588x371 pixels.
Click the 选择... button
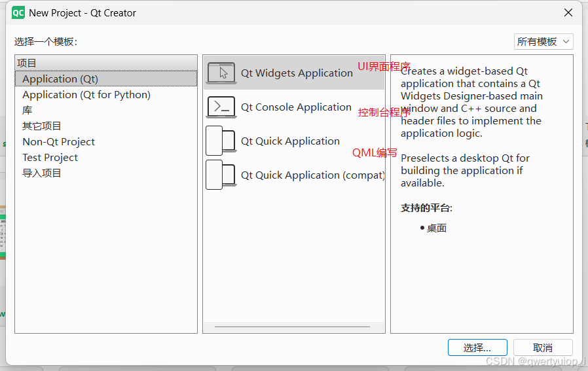477,347
